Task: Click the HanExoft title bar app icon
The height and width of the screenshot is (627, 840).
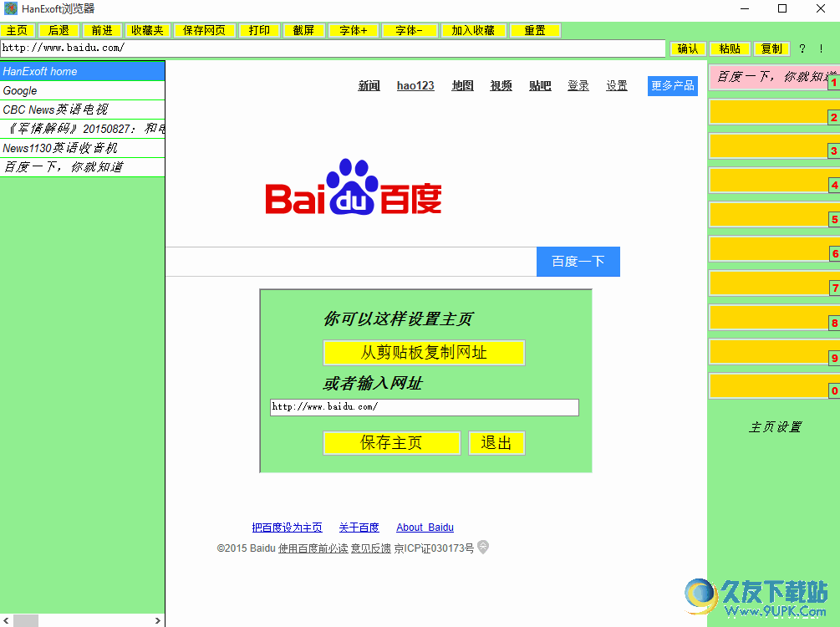Action: [x=10, y=8]
